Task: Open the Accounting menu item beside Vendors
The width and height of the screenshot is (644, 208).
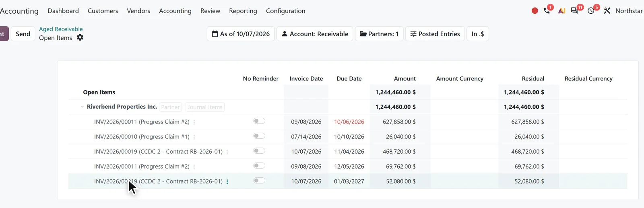Action: pos(175,11)
